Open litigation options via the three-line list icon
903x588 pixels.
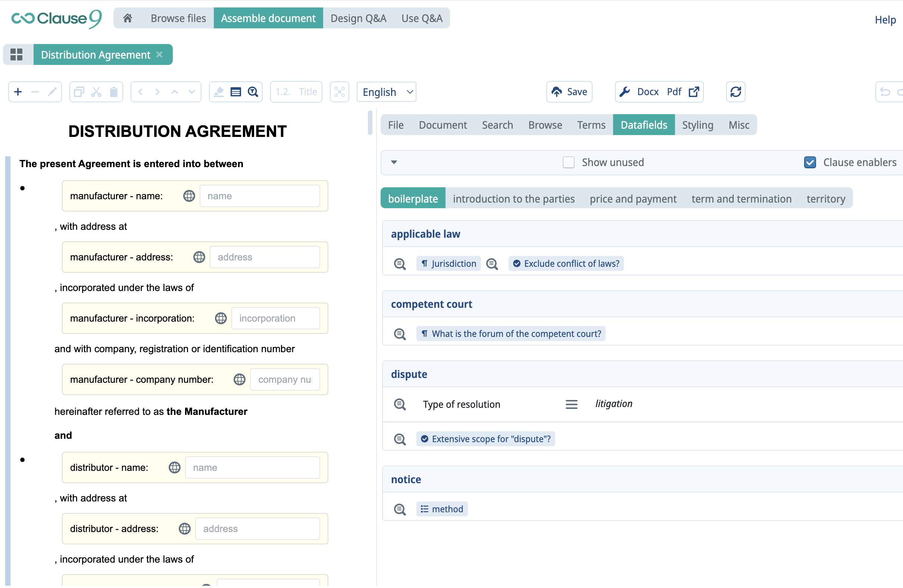point(571,405)
